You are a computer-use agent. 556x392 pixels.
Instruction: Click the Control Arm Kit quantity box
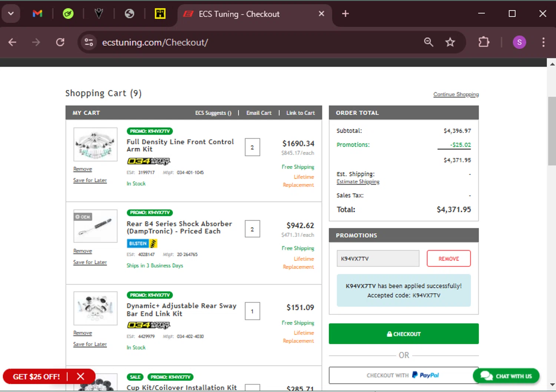click(x=252, y=147)
